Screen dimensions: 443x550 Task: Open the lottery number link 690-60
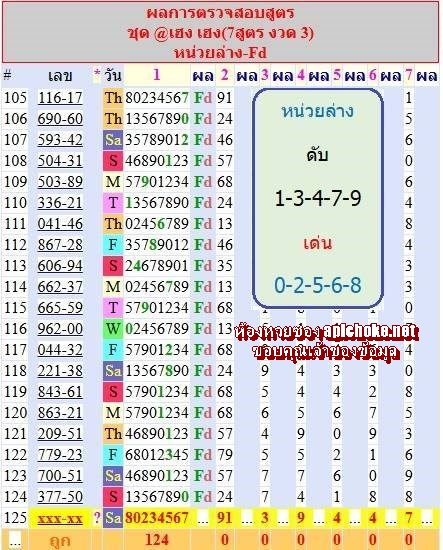[60, 119]
